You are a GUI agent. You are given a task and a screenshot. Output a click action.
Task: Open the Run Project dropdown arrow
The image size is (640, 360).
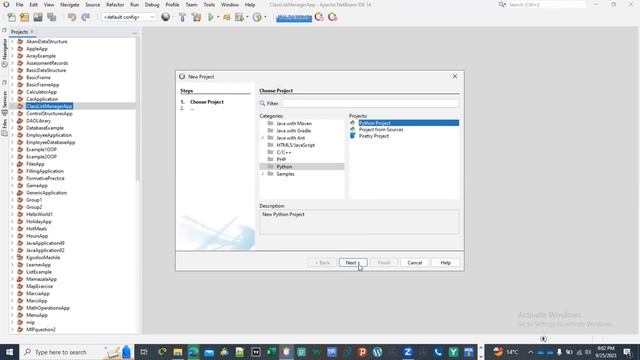tap(218, 17)
